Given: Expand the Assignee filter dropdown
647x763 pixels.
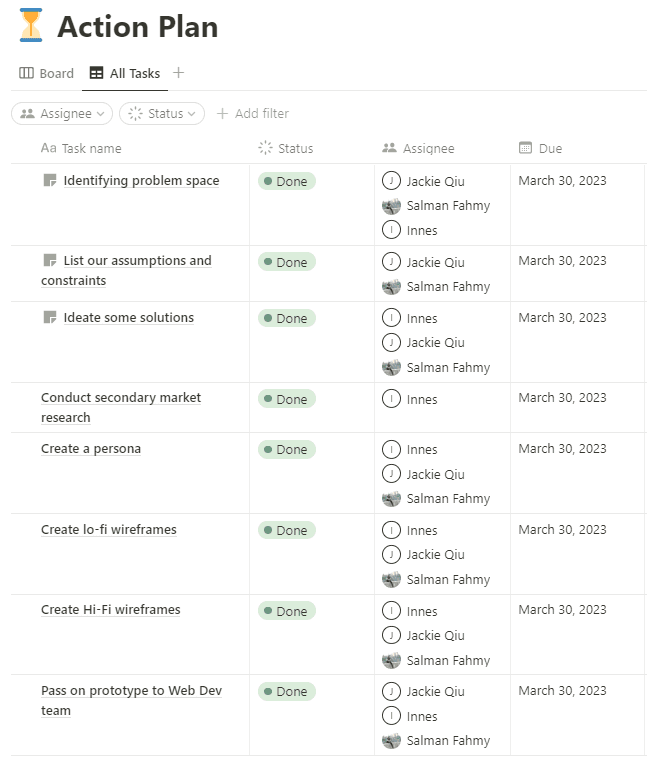Looking at the screenshot, I should 62,113.
